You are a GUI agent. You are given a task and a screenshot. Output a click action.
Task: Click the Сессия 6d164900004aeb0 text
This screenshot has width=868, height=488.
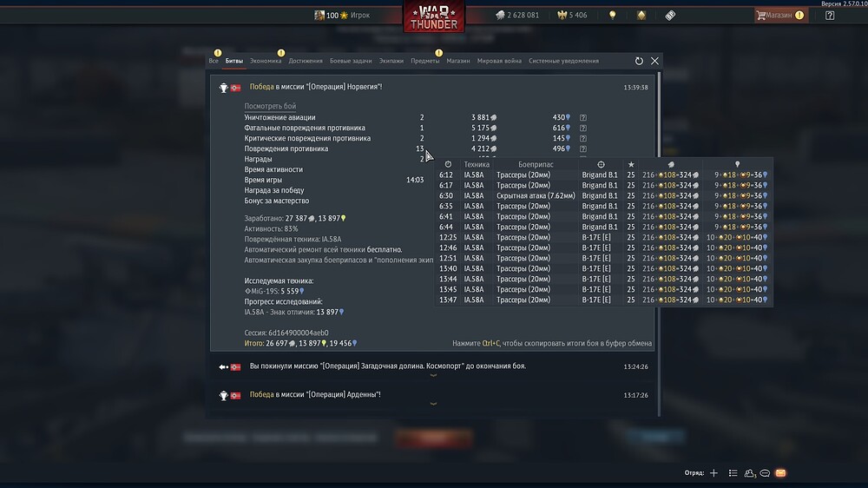286,333
